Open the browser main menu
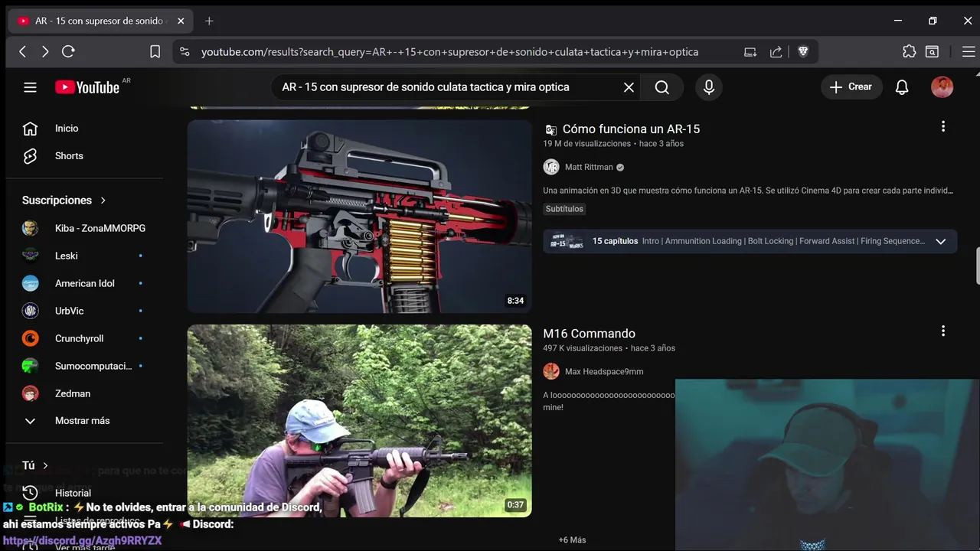This screenshot has width=980, height=551. (968, 51)
